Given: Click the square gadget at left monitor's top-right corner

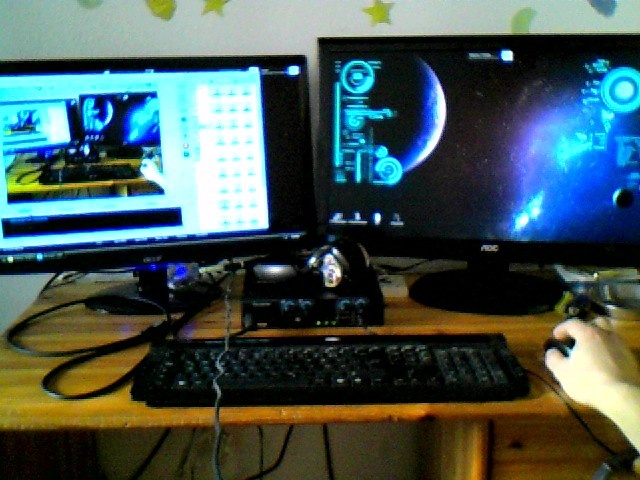Looking at the screenshot, I should point(293,71).
